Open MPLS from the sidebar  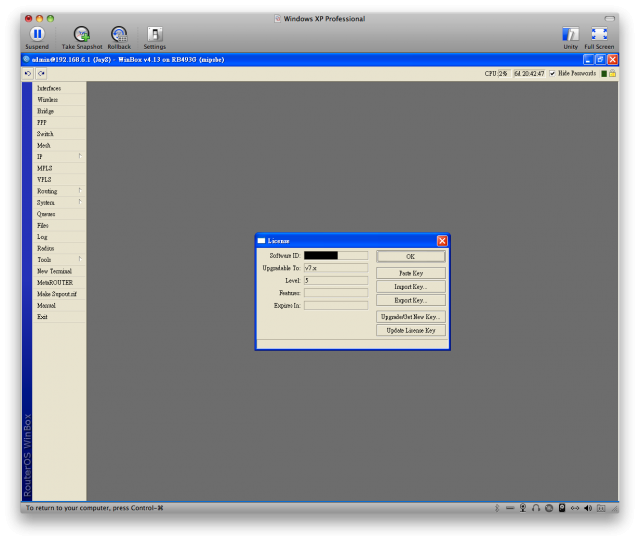(59, 168)
